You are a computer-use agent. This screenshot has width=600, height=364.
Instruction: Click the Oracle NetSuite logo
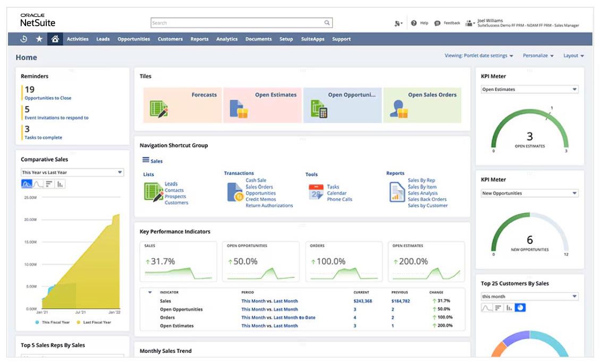(38, 20)
